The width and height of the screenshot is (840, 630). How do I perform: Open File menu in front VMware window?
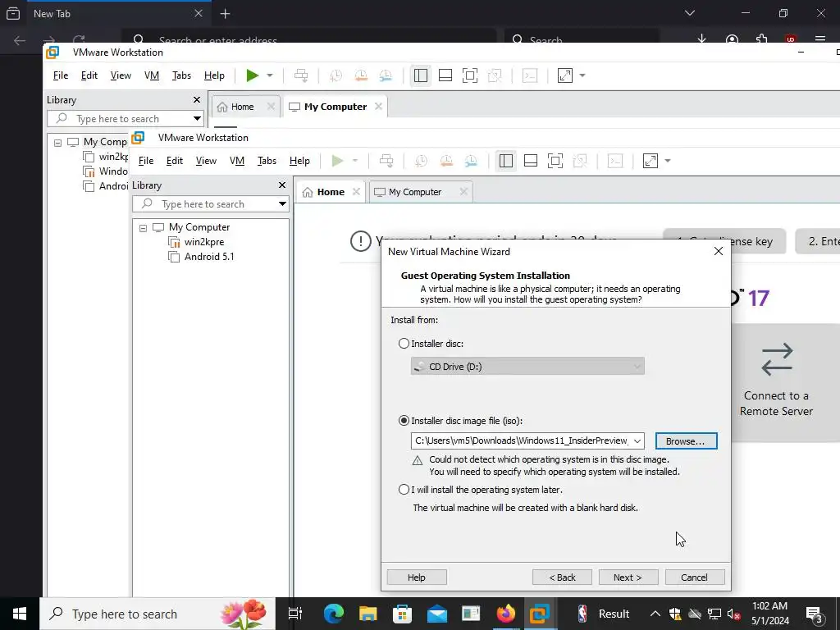[146, 161]
